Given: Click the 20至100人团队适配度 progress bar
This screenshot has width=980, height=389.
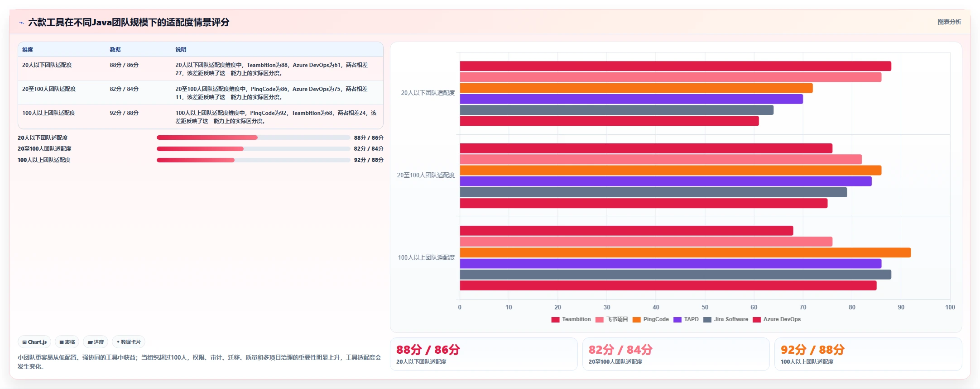Looking at the screenshot, I should [253, 148].
